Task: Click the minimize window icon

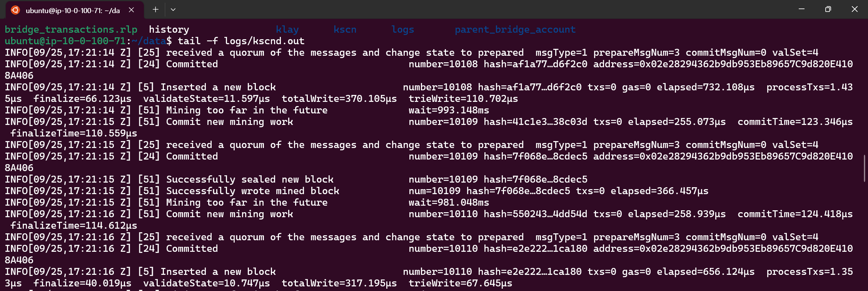Action: click(x=801, y=9)
